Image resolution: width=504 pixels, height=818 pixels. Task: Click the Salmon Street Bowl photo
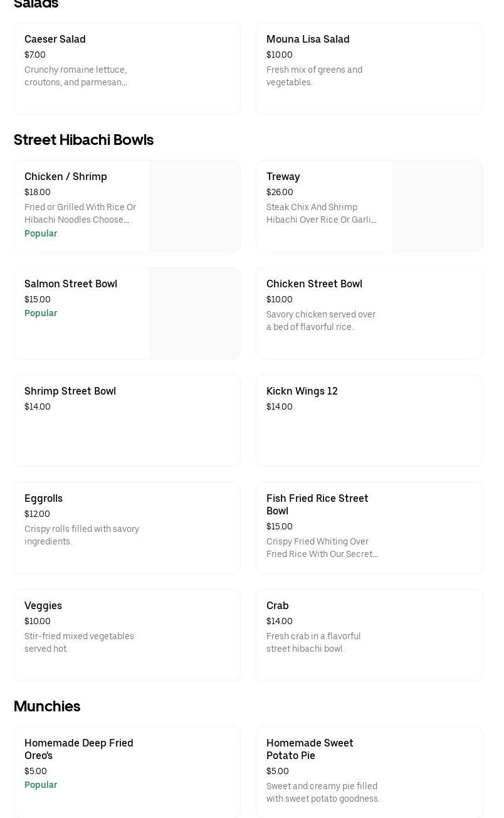click(x=194, y=313)
